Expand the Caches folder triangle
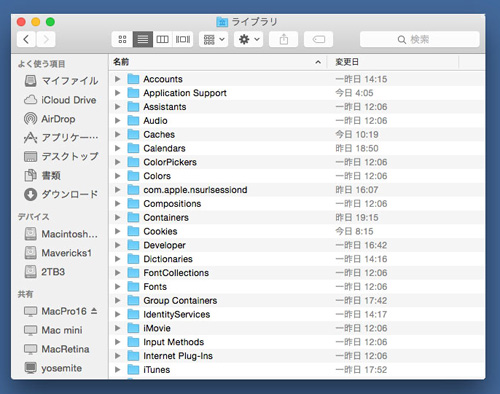 coord(117,134)
